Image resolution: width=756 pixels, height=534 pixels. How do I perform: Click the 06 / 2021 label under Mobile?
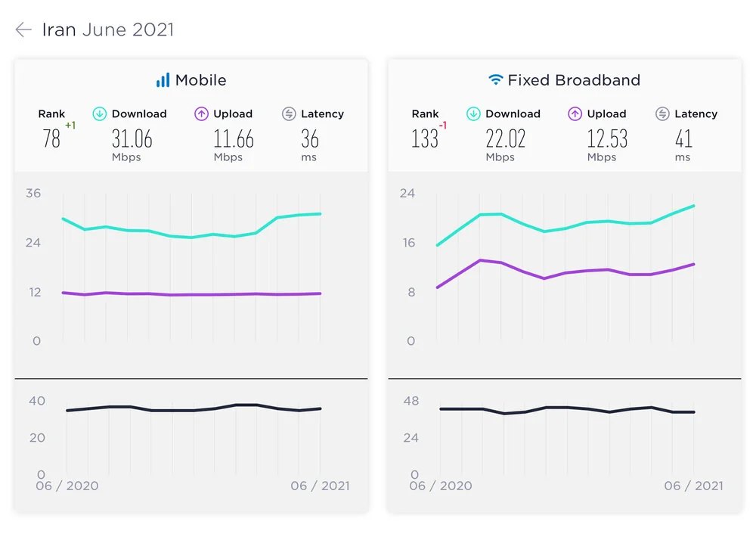tap(320, 486)
